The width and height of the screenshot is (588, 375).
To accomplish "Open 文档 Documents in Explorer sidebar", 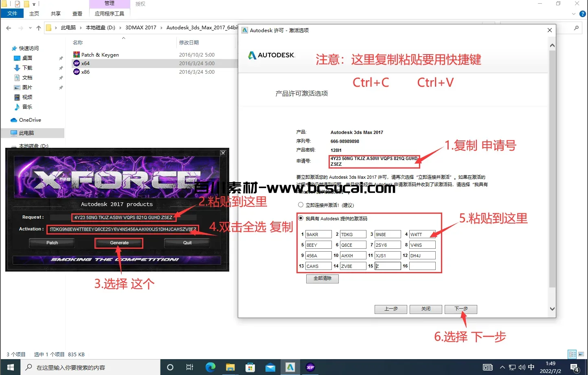I will (x=27, y=77).
